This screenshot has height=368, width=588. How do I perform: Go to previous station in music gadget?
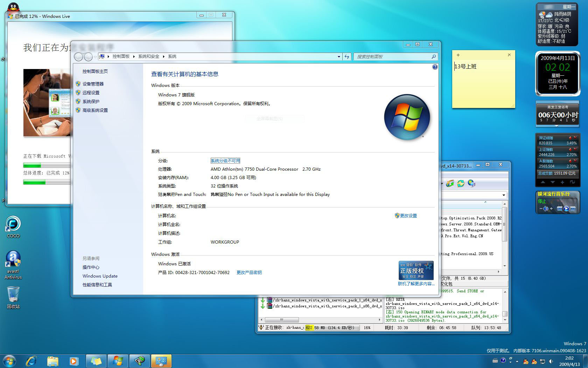559,209
